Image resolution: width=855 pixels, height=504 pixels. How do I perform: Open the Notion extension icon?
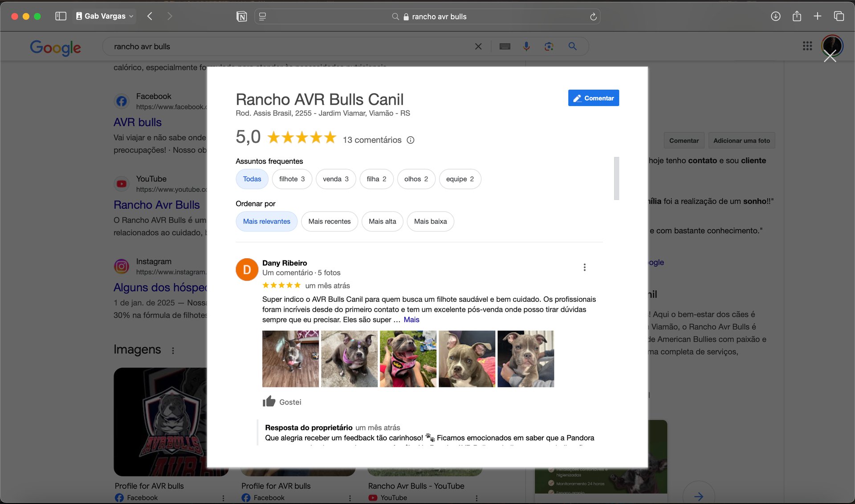(241, 16)
